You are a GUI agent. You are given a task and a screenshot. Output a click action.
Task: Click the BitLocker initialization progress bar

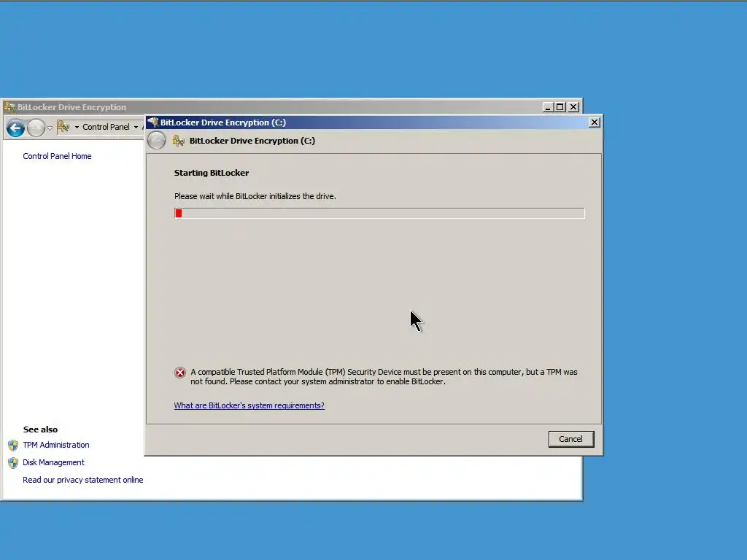pos(379,214)
